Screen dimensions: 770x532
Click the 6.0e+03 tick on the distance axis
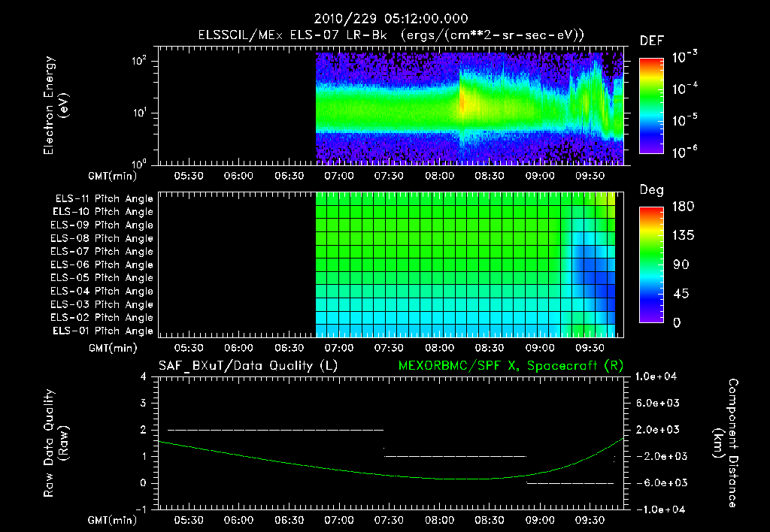pos(657,403)
